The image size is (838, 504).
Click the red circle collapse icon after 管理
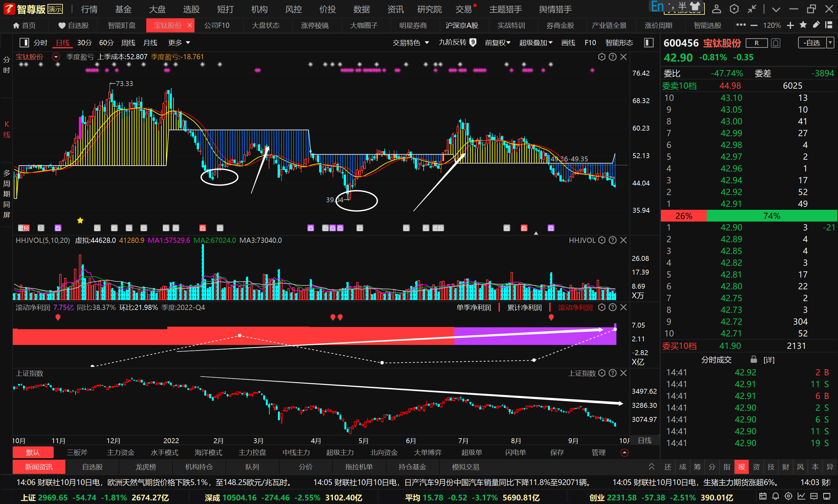click(x=624, y=452)
